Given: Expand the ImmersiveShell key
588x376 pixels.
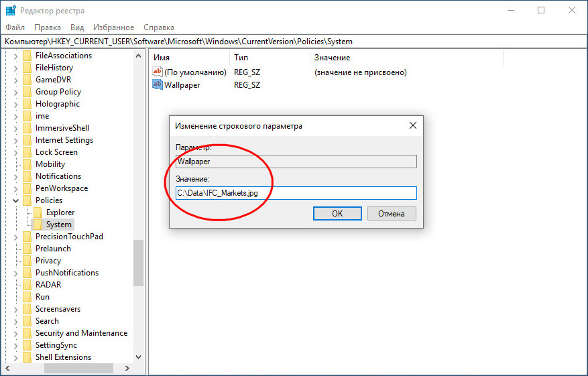Looking at the screenshot, I should click(x=15, y=129).
